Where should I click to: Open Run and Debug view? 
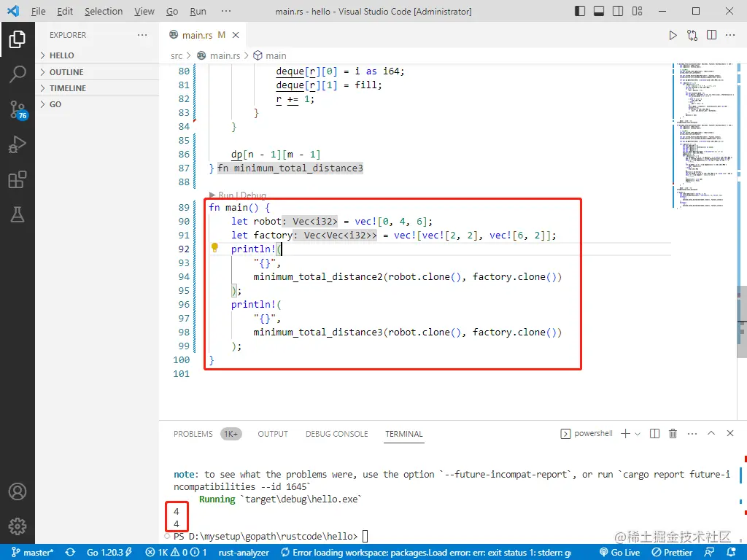coord(18,144)
